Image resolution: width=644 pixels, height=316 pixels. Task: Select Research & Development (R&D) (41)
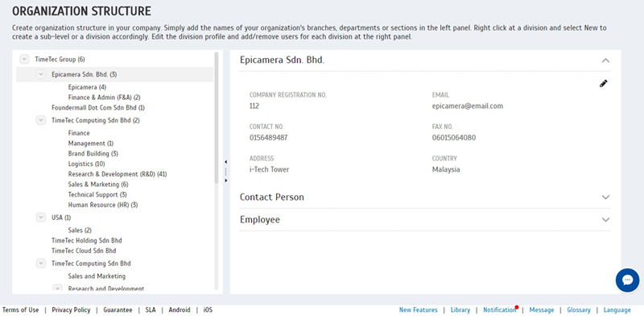coord(118,174)
